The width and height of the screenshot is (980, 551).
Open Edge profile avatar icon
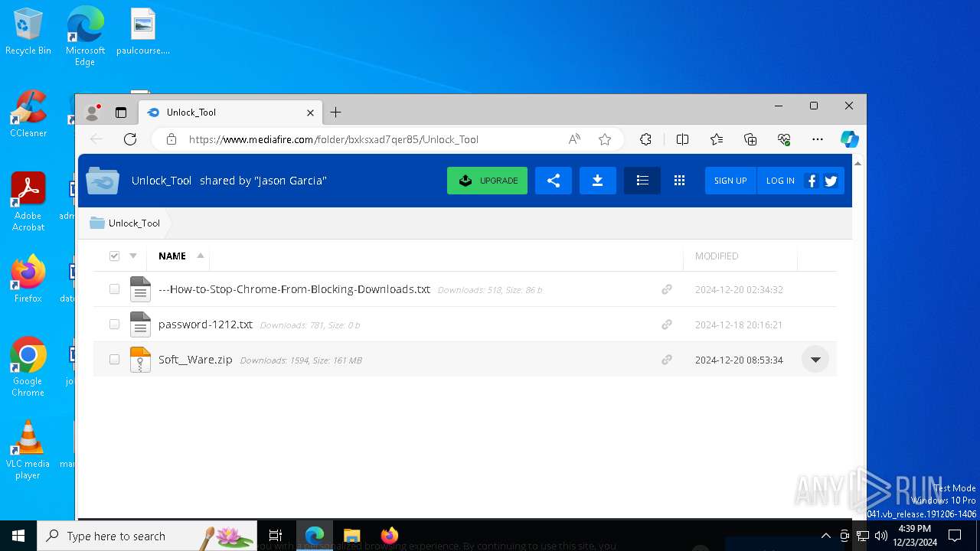pos(93,112)
